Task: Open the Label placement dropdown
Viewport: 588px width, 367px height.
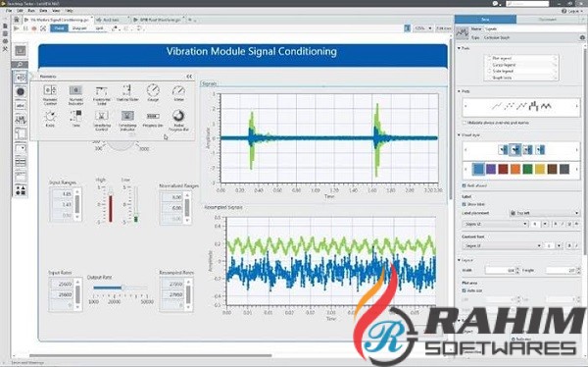Action: (x=545, y=213)
